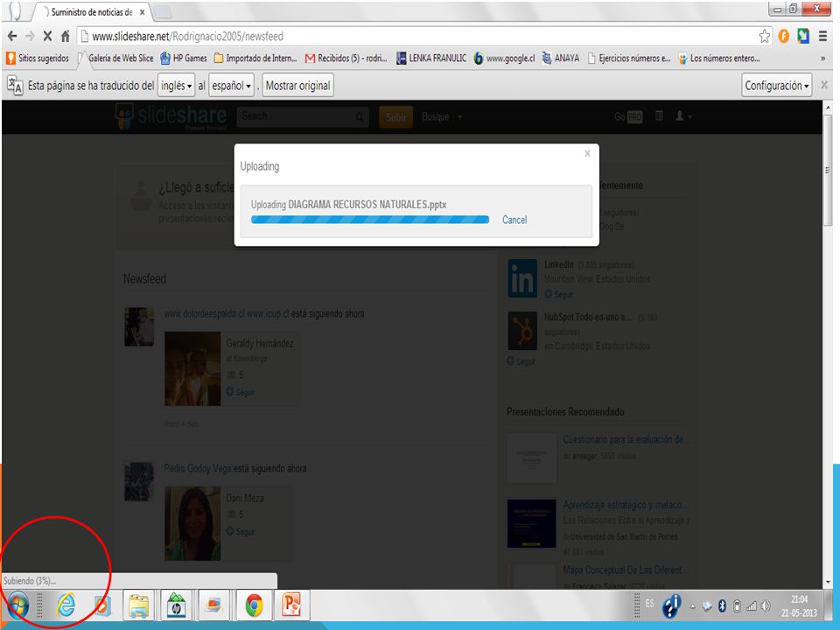840x630 pixels.
Task: Click the blue help icon in the system tray
Action: [x=671, y=606]
